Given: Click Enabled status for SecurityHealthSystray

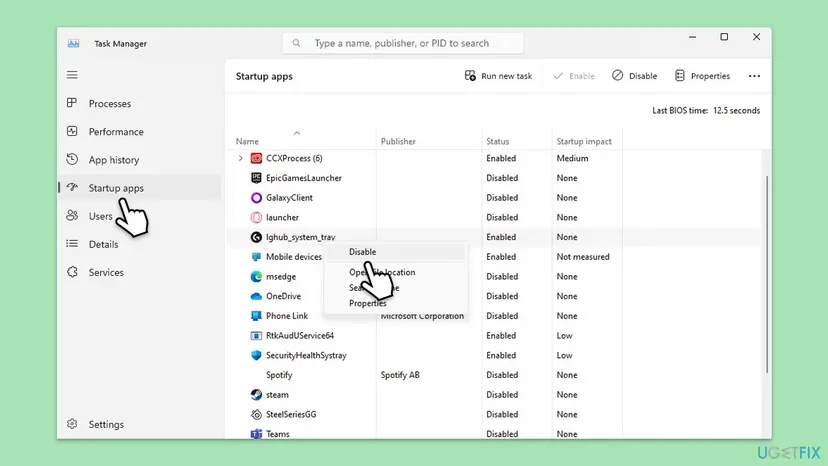Looking at the screenshot, I should (501, 355).
